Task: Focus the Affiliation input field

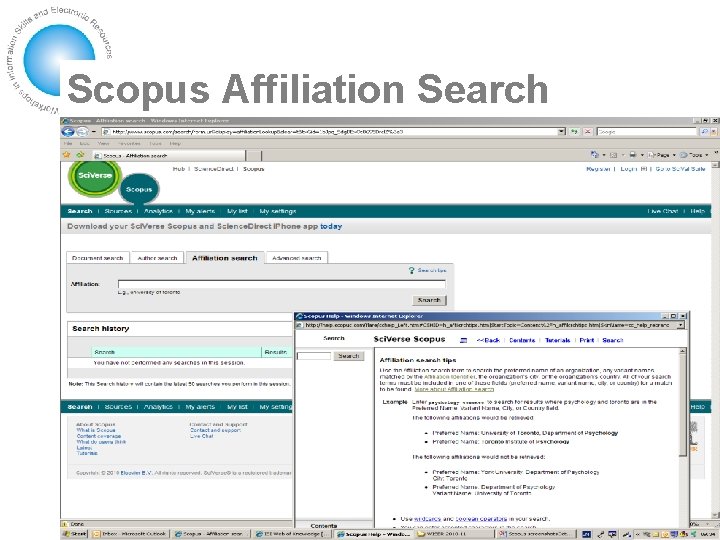Action: coord(281,284)
